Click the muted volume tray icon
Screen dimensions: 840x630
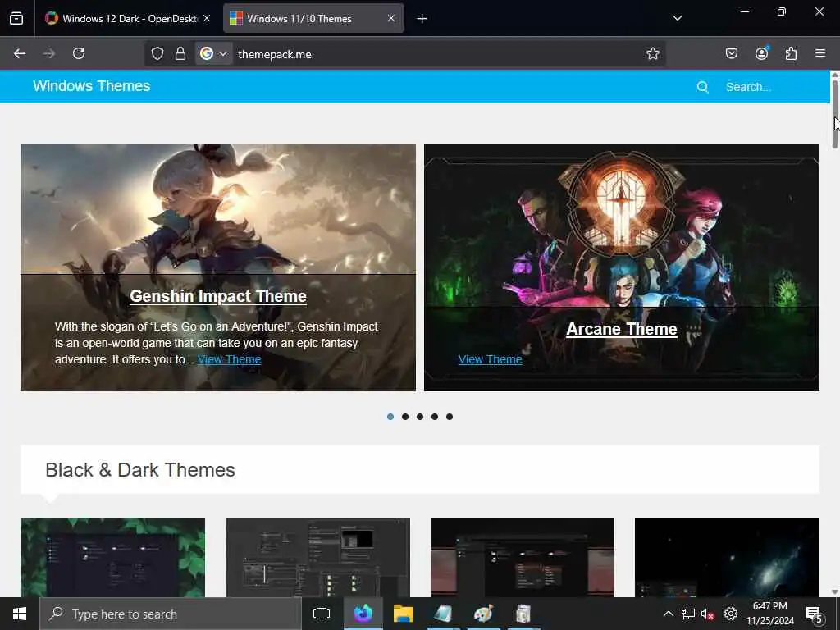[x=708, y=614]
